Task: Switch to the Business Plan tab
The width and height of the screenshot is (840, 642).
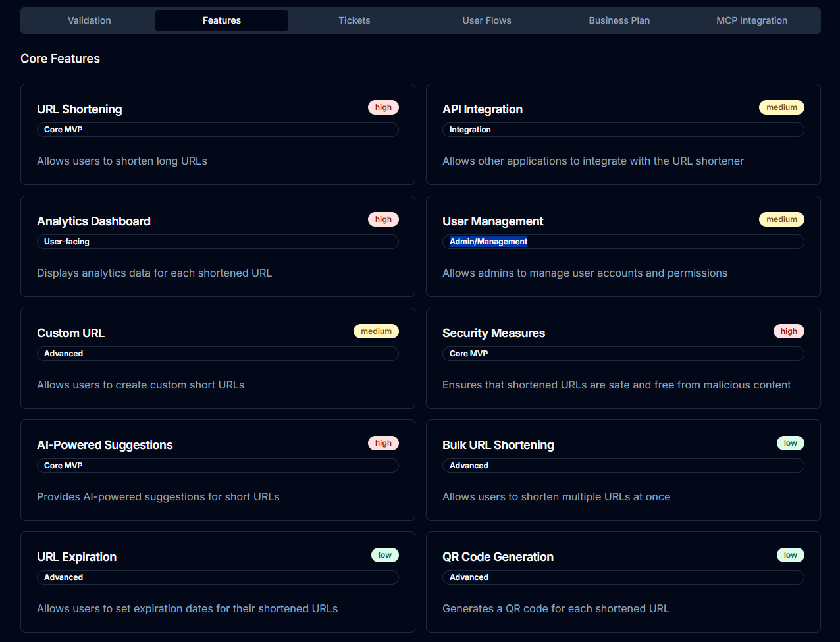Action: [619, 20]
